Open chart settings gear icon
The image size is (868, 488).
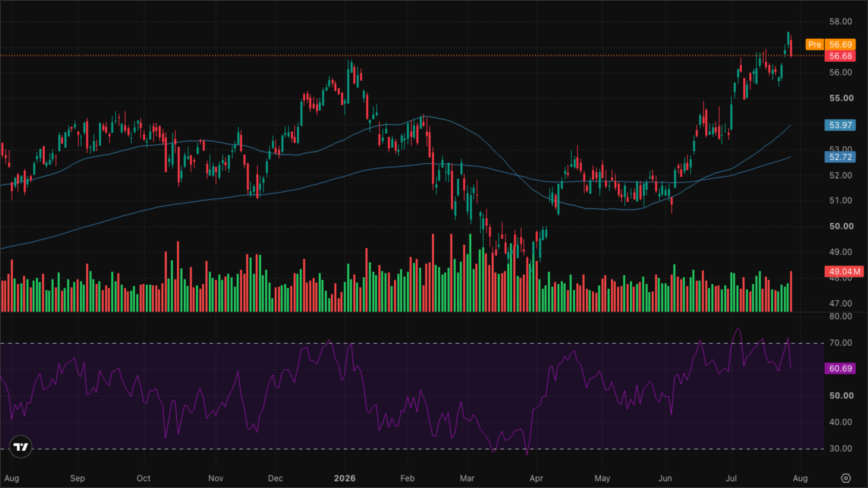846,478
